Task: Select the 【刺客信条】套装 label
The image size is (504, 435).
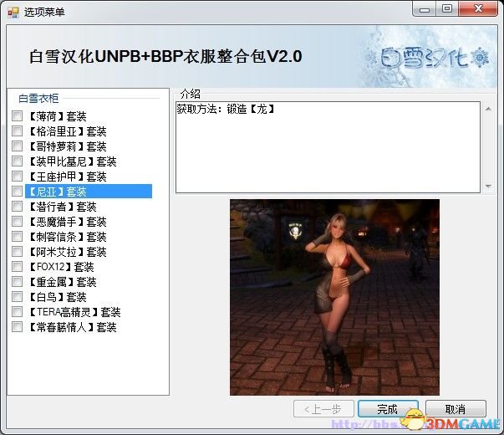Action: coord(68,237)
